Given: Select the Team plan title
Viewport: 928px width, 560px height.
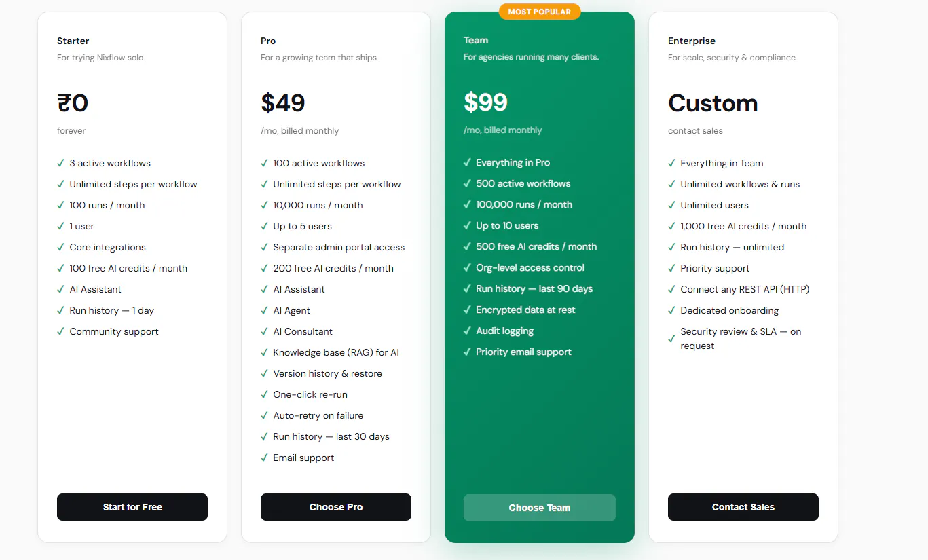Looking at the screenshot, I should coord(476,40).
